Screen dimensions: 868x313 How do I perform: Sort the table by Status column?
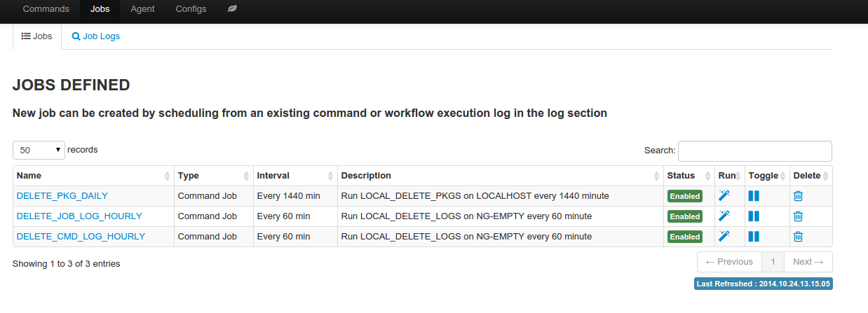pyautogui.click(x=689, y=176)
